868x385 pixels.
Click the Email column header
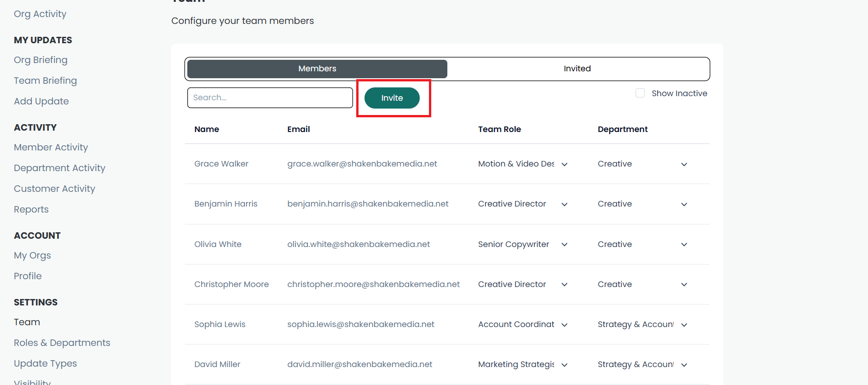tap(299, 129)
